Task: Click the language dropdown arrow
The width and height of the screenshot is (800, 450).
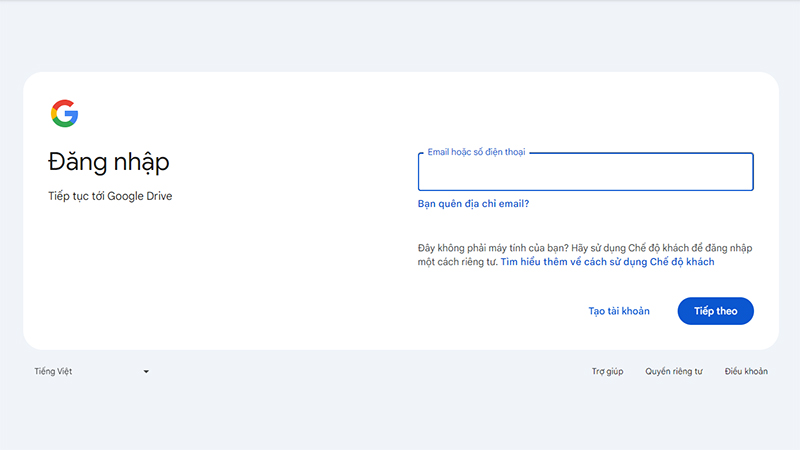Action: [x=146, y=372]
